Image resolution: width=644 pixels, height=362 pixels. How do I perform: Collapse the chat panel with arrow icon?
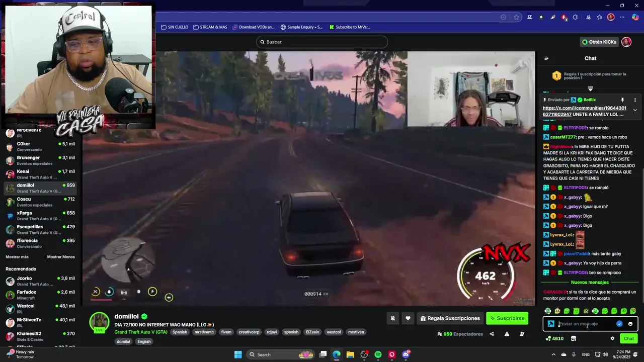coord(546,58)
